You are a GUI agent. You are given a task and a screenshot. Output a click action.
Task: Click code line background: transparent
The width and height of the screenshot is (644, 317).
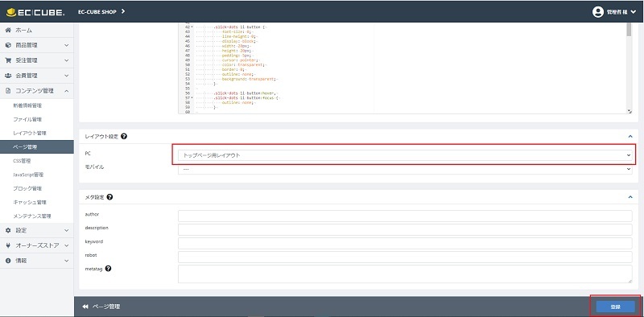coord(250,79)
